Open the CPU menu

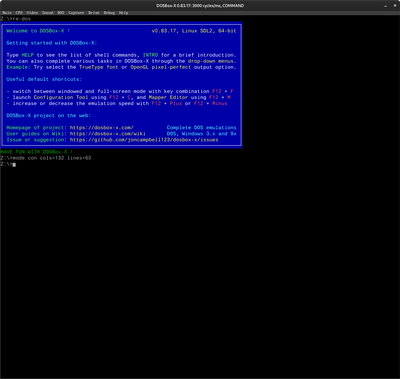(19, 13)
